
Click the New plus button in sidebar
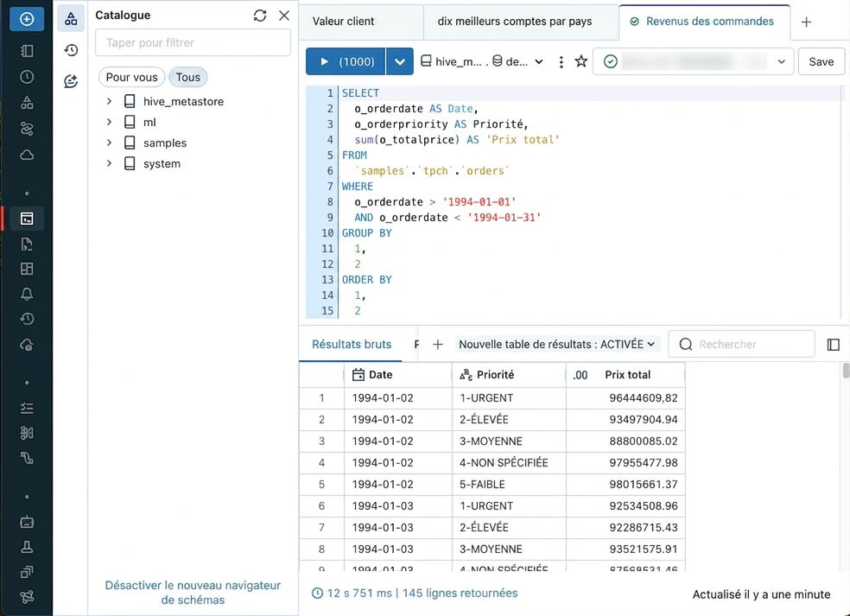click(27, 20)
